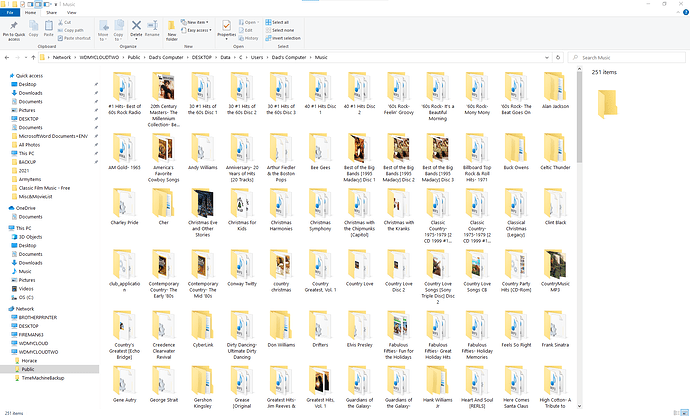Click WDMYCLOUDTWO in address bar
This screenshot has height=416, width=690.
click(99, 58)
